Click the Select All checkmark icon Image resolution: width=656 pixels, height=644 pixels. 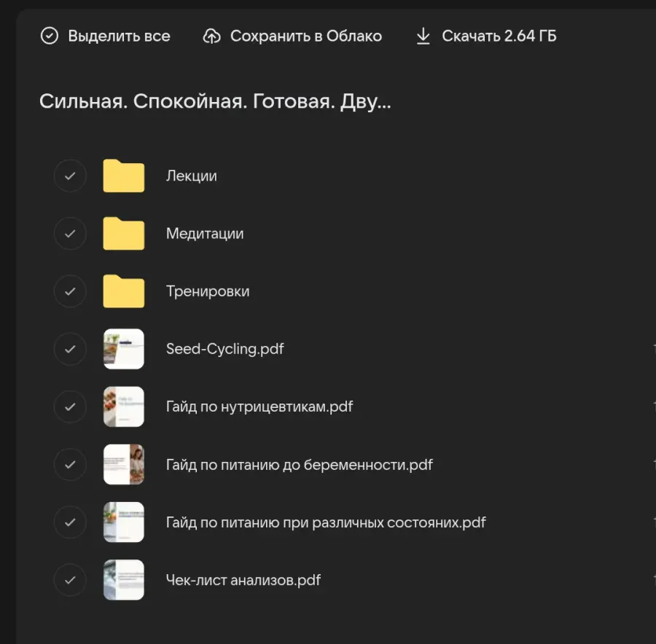50,36
